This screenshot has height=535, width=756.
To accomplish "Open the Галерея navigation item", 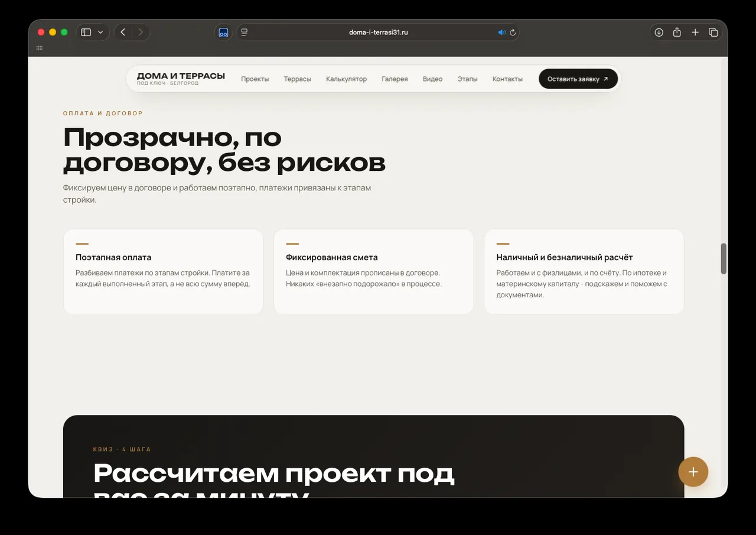I will tap(395, 79).
